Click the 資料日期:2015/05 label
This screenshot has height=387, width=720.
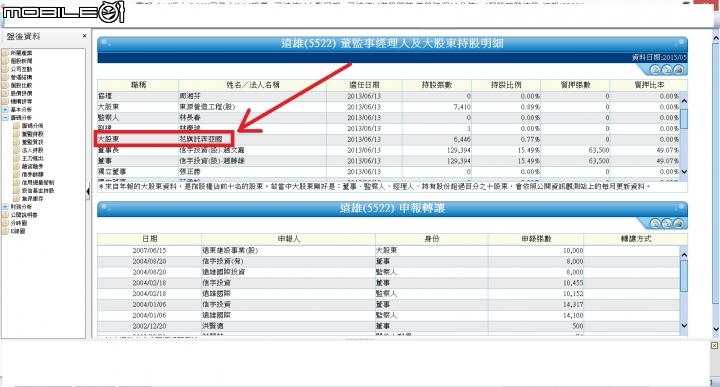pos(659,58)
